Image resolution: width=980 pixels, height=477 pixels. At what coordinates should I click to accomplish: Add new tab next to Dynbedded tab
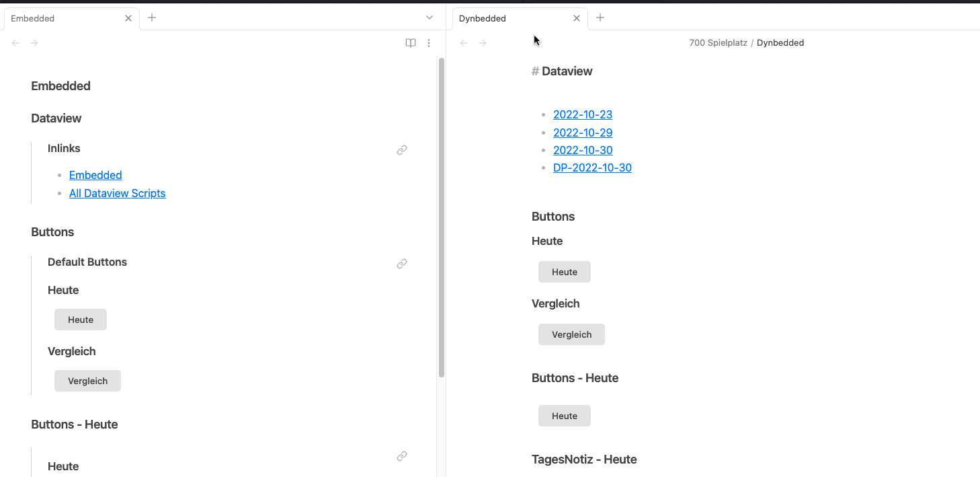[x=600, y=18]
